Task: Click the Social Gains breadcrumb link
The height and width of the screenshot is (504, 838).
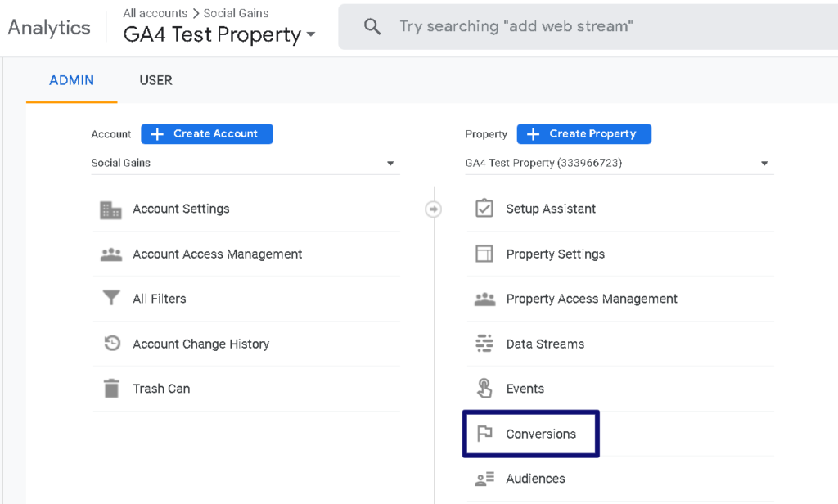Action: click(237, 13)
